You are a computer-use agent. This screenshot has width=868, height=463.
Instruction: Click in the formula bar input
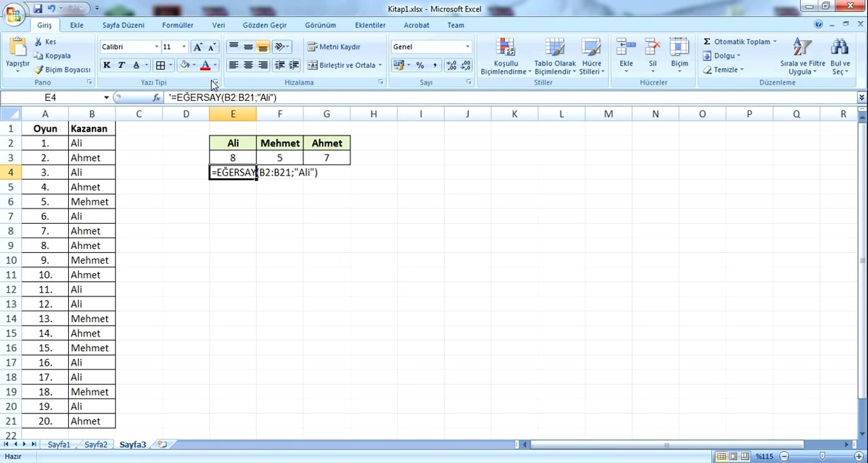(x=511, y=98)
